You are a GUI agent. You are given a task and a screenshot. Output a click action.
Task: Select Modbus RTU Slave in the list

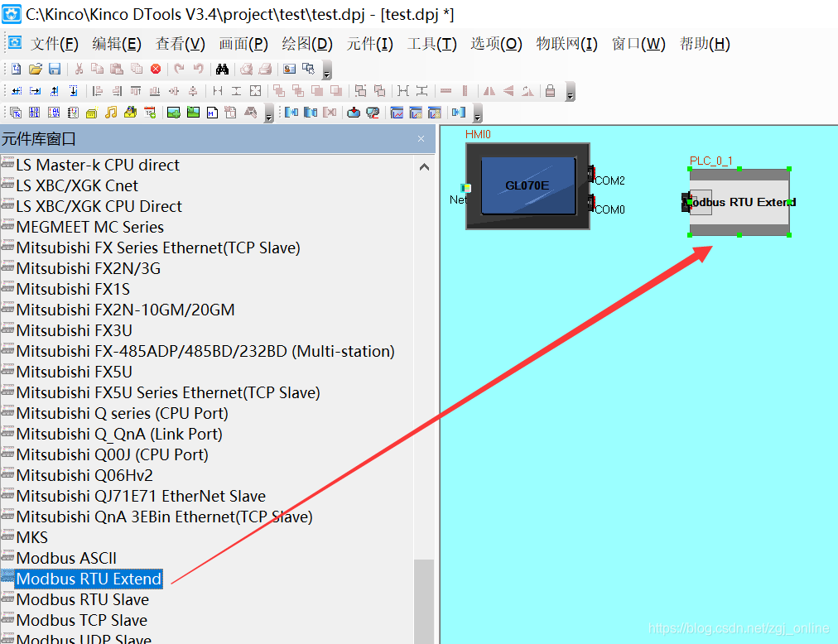coord(82,599)
